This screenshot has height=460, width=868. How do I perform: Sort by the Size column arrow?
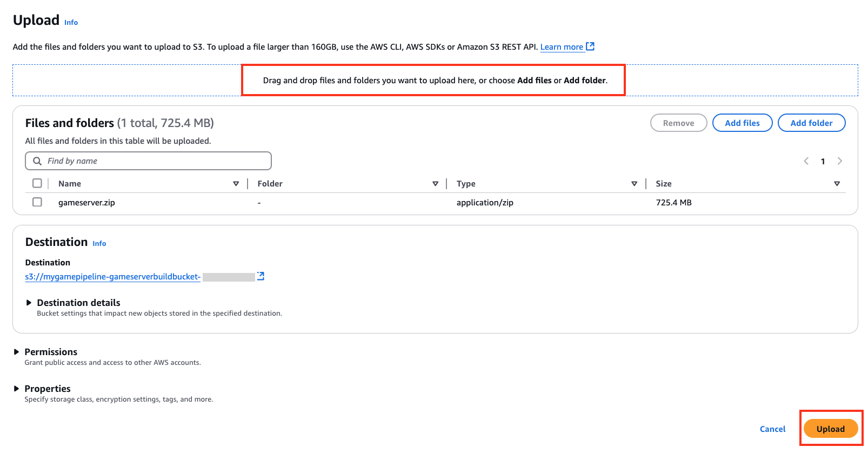(837, 184)
